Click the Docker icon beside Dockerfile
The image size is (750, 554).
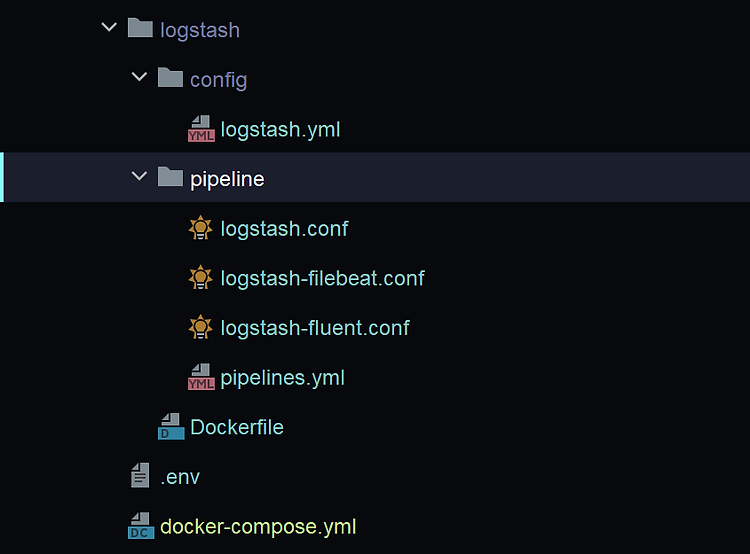coord(171,427)
